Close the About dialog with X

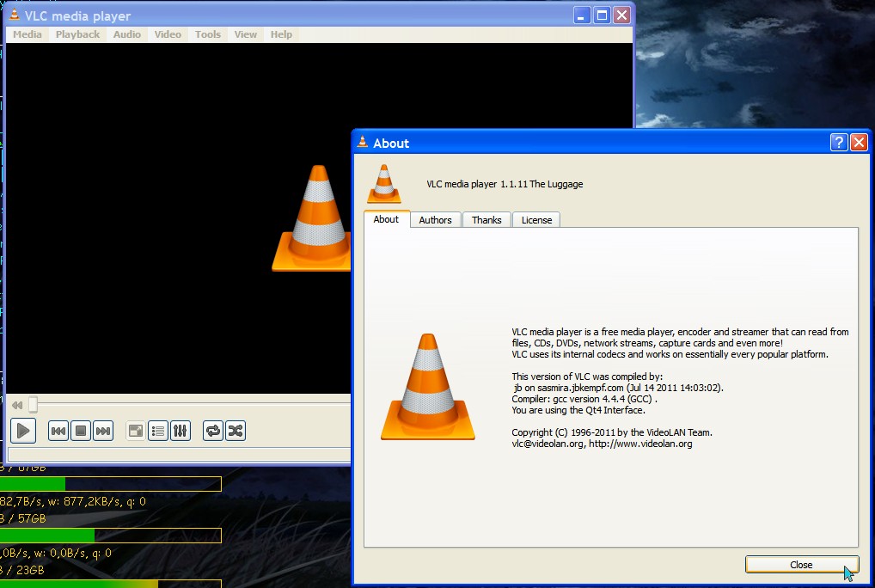point(860,143)
